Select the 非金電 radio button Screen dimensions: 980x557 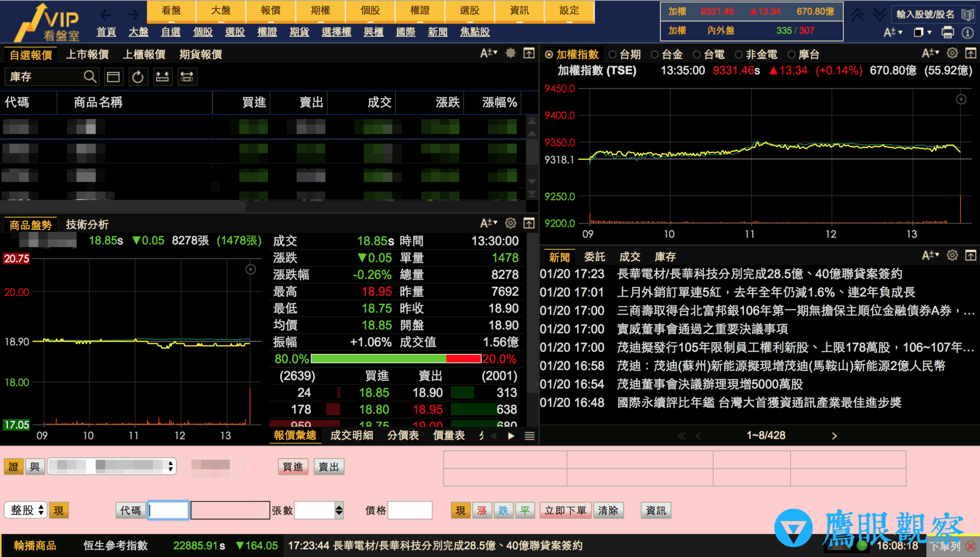pyautogui.click(x=756, y=55)
